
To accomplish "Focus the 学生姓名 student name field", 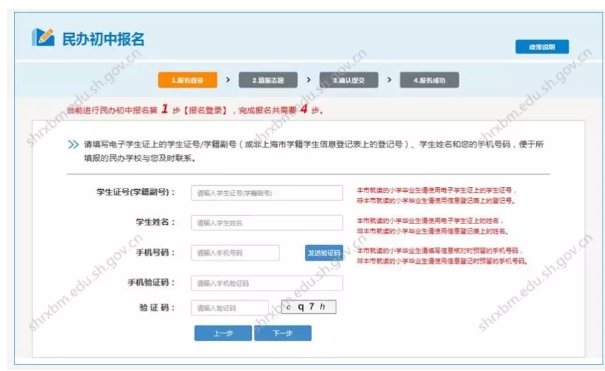I will point(267,223).
